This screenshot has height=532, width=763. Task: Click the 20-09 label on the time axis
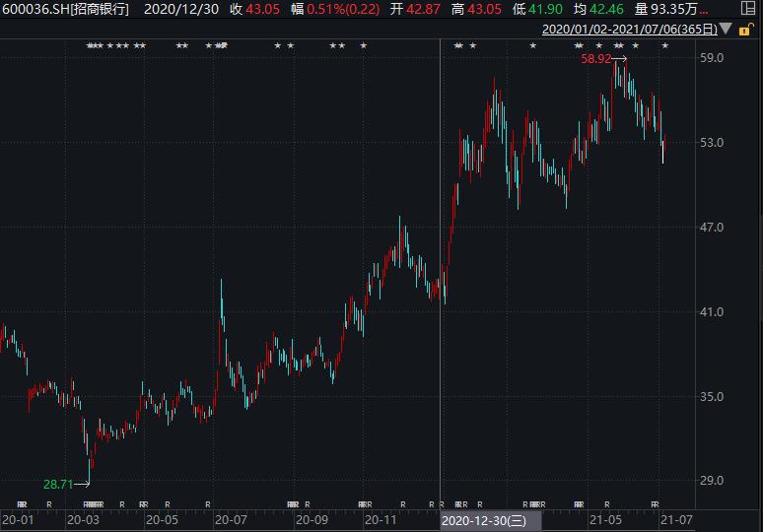311,519
